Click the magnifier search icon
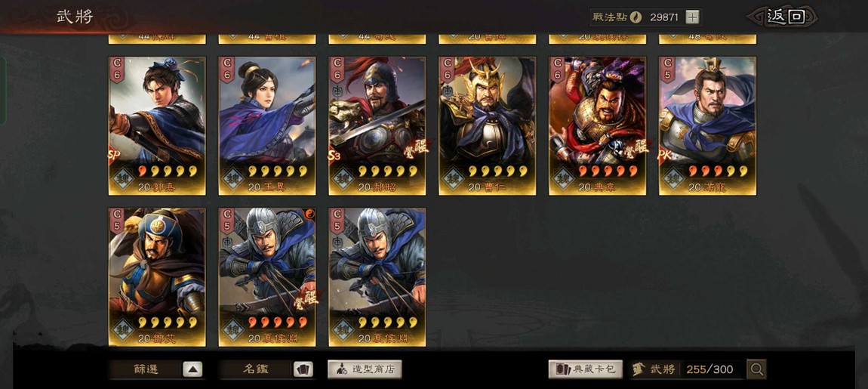This screenshot has width=868, height=389. [x=756, y=369]
